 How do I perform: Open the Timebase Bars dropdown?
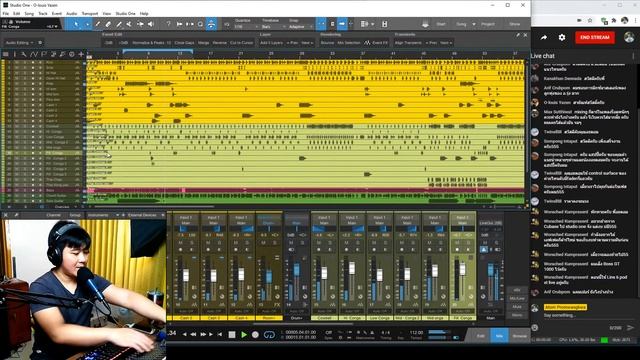click(273, 27)
